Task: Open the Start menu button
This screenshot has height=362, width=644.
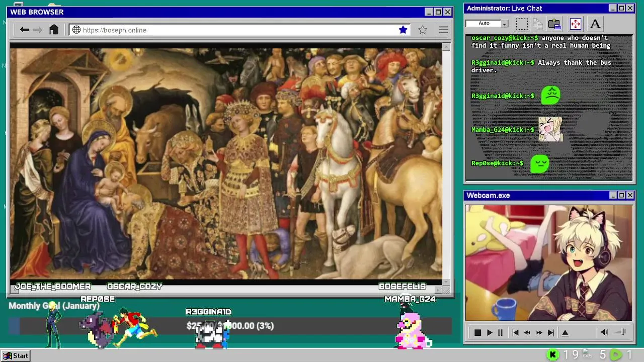Action: [x=16, y=355]
